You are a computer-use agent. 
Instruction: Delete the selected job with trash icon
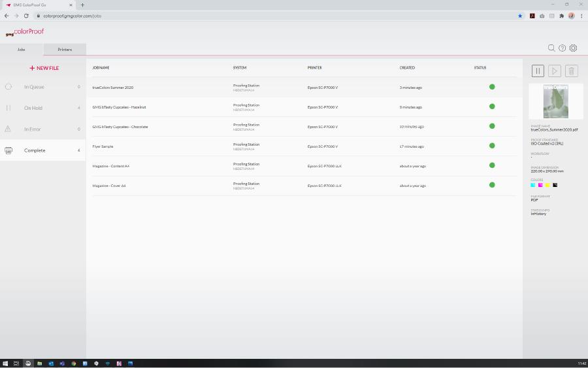(x=571, y=71)
